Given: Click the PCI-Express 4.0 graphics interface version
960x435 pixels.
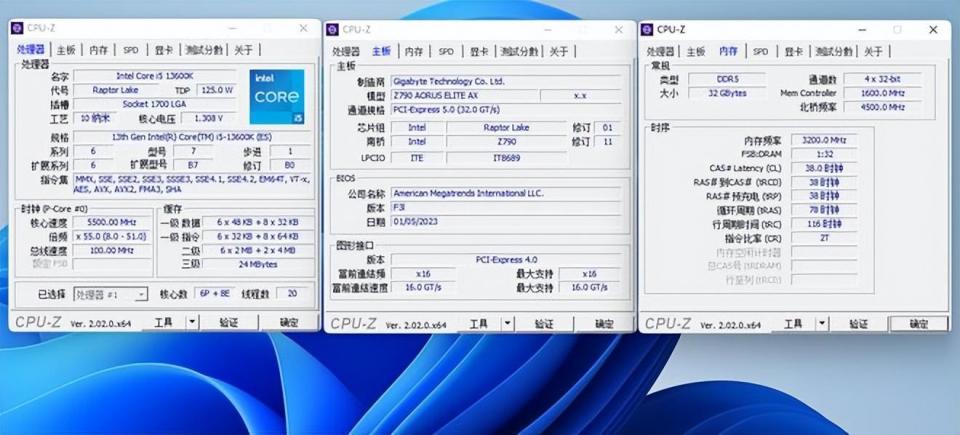Looking at the screenshot, I should click(x=505, y=260).
